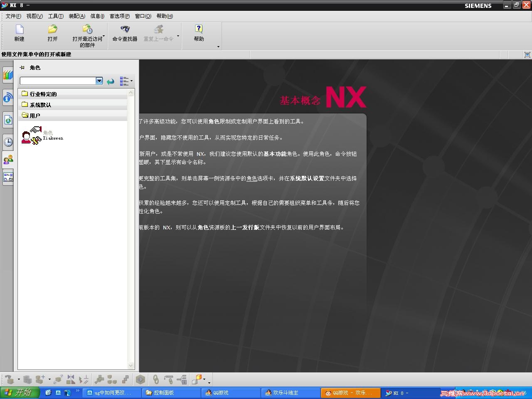Click the first assembly icon in bottom toolbar

click(x=10, y=379)
